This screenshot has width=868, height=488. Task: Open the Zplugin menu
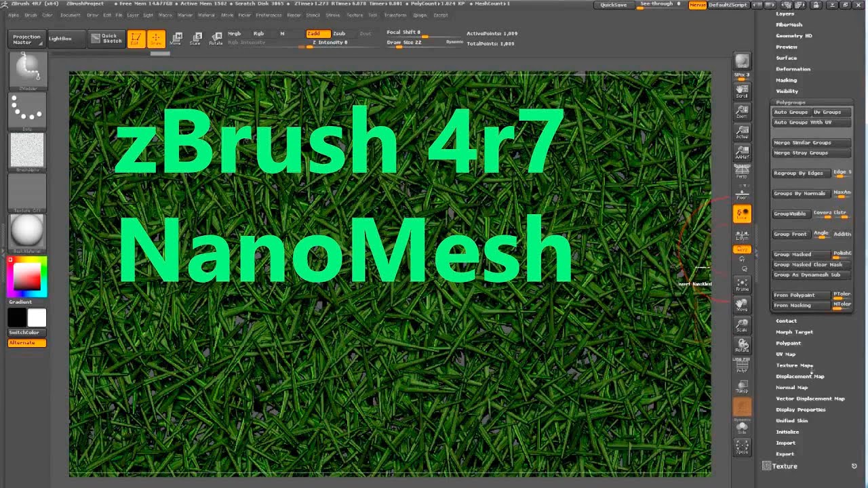coord(420,15)
